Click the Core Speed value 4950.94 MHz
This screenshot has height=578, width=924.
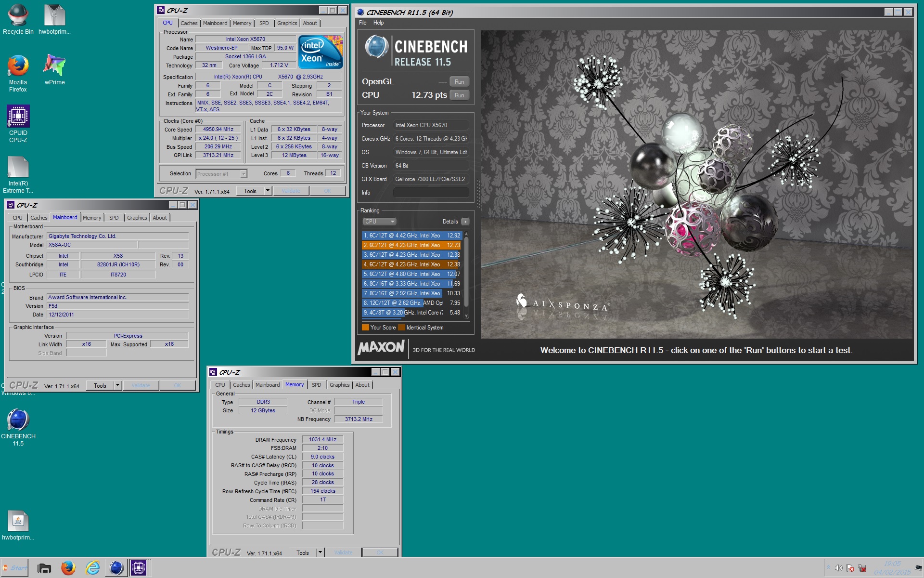(x=218, y=130)
